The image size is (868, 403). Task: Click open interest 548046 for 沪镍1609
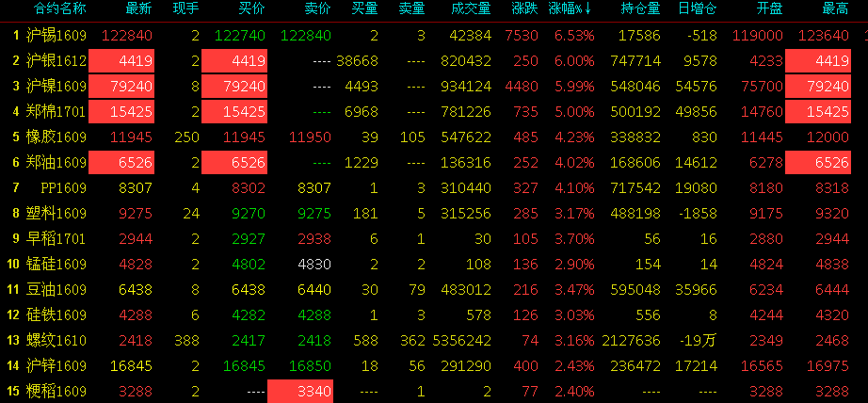click(x=635, y=87)
